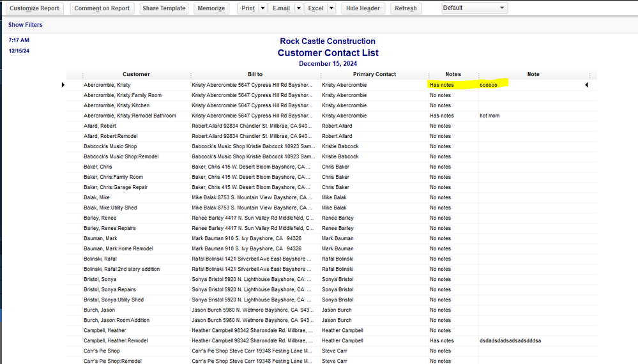Refresh the report
638x364 pixels.
(x=406, y=8)
